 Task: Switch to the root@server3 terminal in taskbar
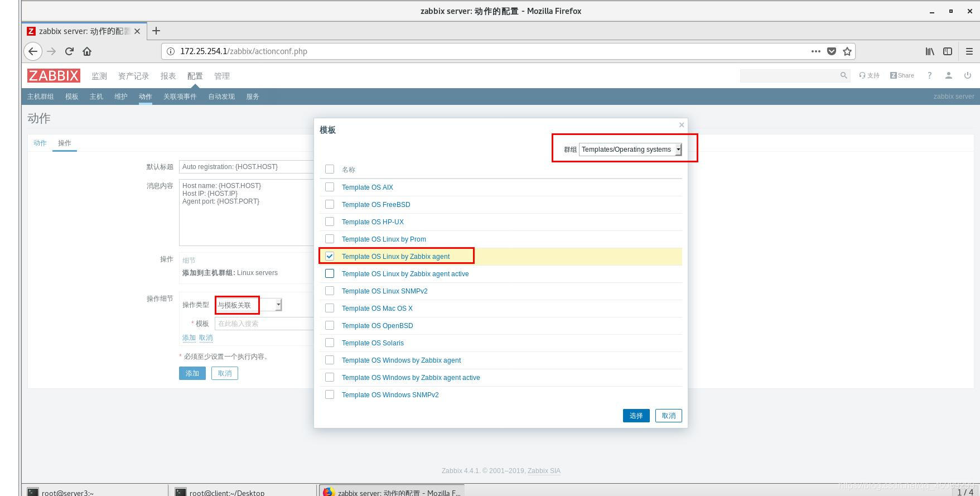tap(95, 491)
